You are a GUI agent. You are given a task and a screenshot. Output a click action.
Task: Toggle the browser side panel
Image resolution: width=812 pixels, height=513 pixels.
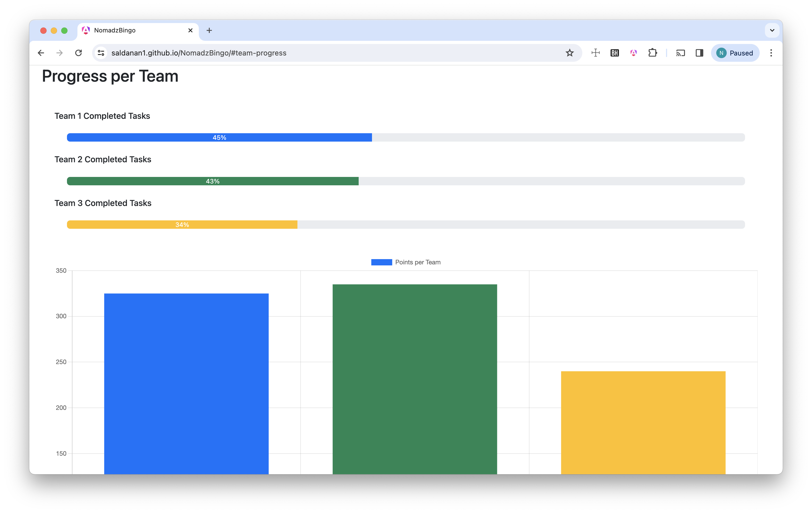pos(699,53)
